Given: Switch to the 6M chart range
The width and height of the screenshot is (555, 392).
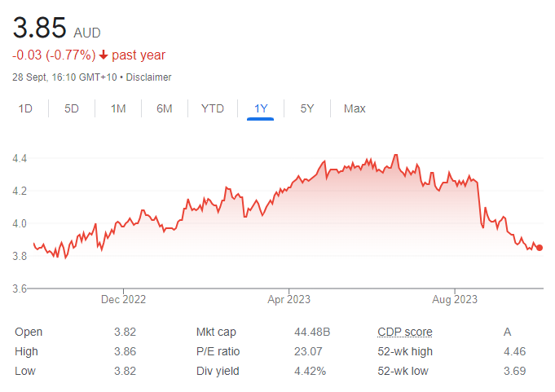Looking at the screenshot, I should [x=165, y=108].
